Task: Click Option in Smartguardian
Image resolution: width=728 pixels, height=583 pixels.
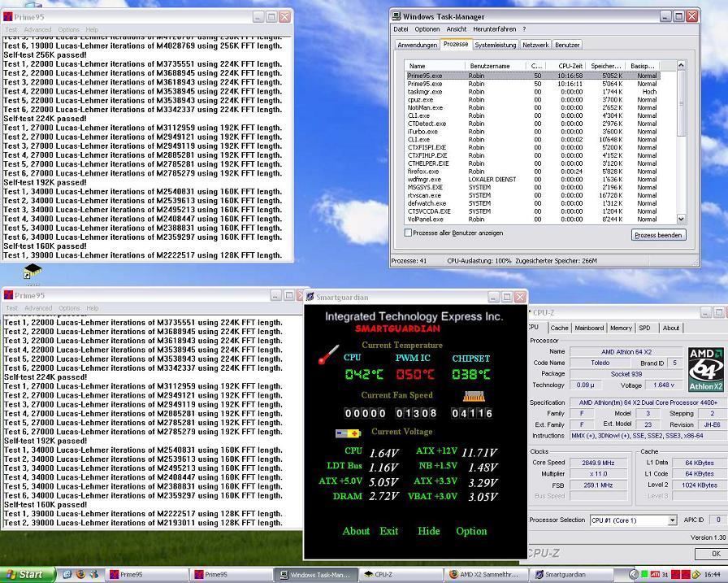Action: point(471,532)
